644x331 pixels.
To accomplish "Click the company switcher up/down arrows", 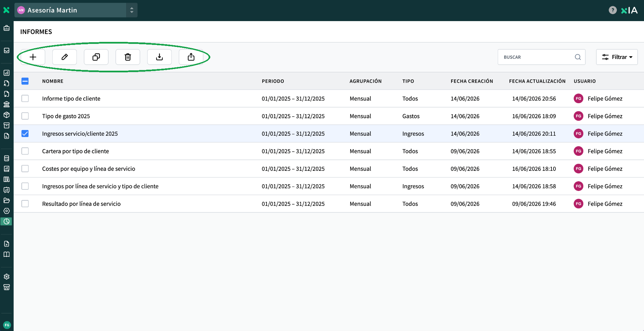I will pyautogui.click(x=132, y=10).
